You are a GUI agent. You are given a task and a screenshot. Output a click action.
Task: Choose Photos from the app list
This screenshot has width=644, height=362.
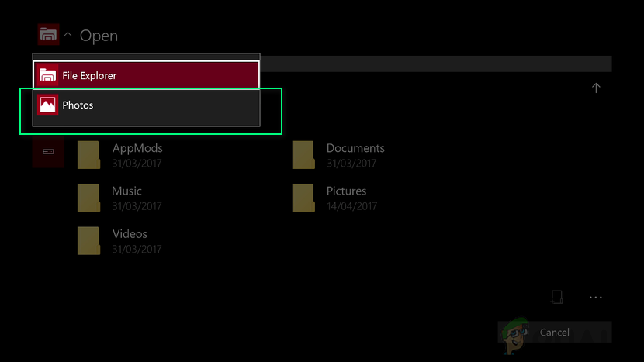pyautogui.click(x=146, y=105)
